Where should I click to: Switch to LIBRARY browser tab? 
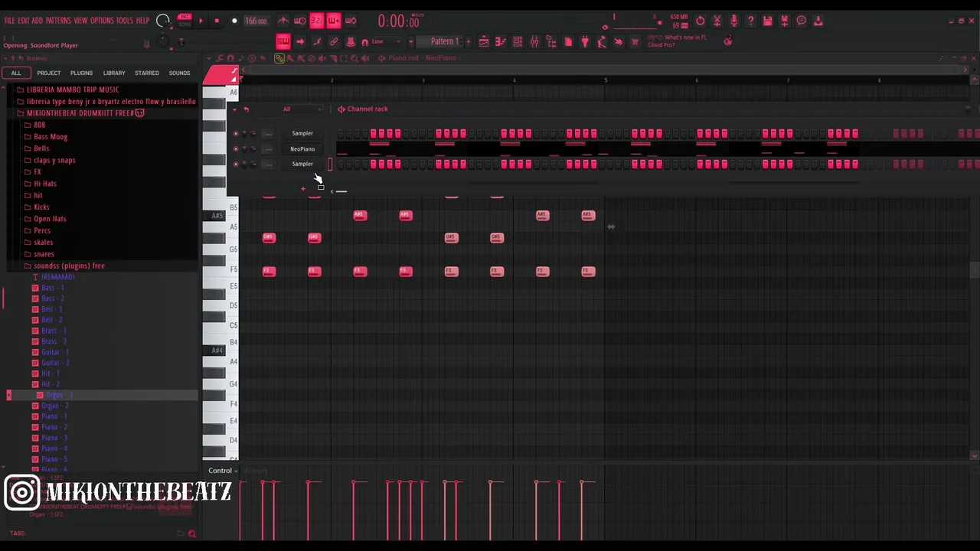(114, 73)
